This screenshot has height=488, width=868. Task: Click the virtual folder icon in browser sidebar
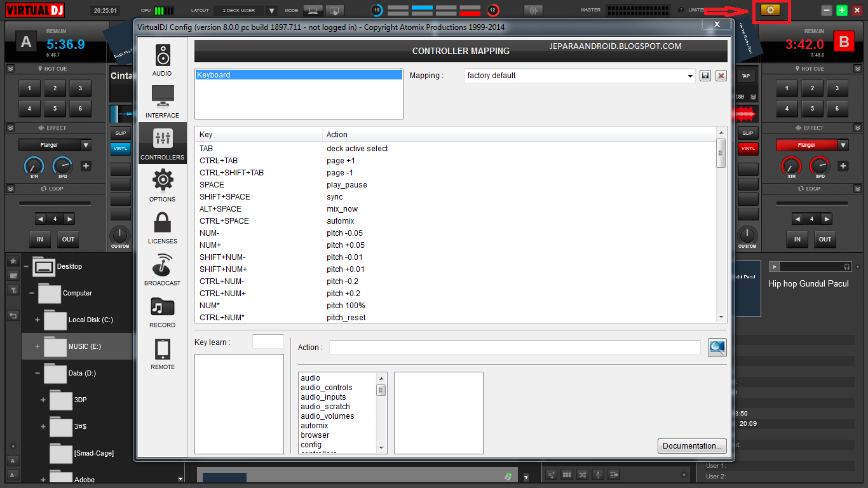pos(13,276)
